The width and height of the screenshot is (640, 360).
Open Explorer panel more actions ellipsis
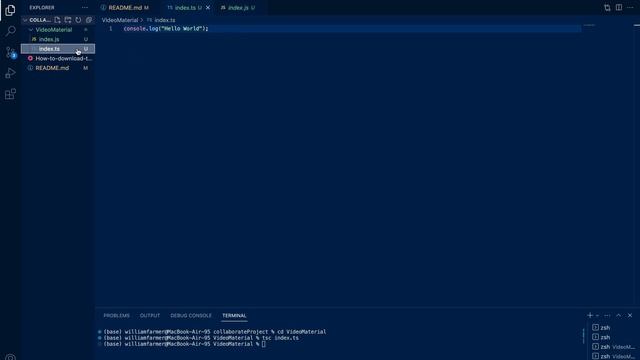pyautogui.click(x=84, y=8)
